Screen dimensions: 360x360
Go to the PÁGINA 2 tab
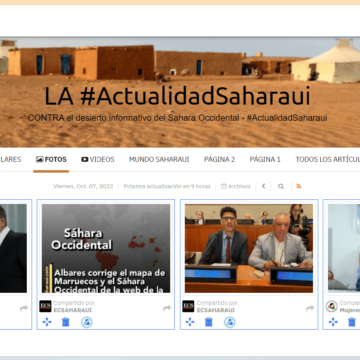219,159
